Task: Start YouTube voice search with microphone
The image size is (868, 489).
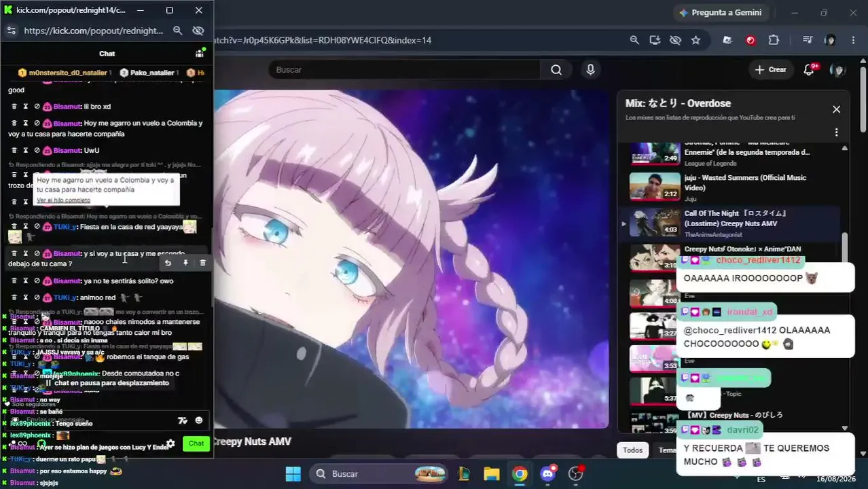Action: click(590, 69)
